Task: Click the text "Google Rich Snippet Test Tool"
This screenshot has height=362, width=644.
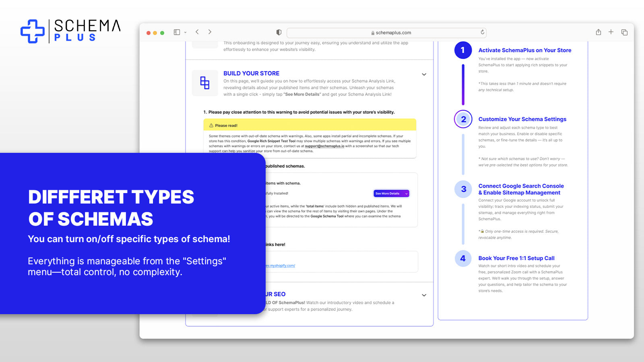Action: click(271, 141)
